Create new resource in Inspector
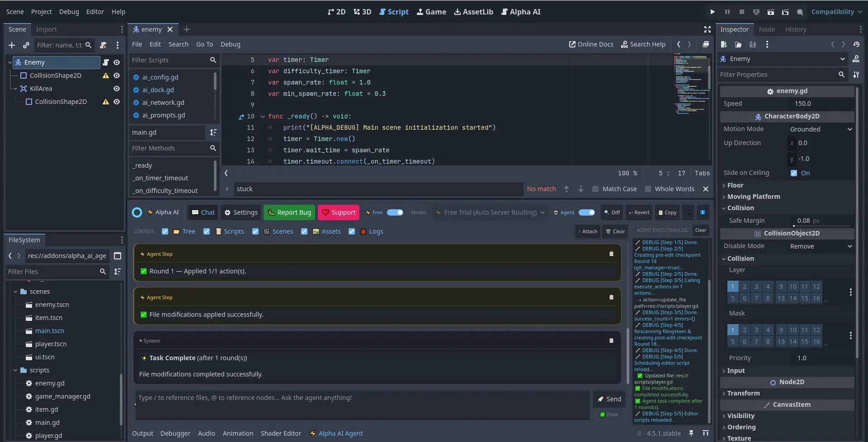 [x=724, y=44]
